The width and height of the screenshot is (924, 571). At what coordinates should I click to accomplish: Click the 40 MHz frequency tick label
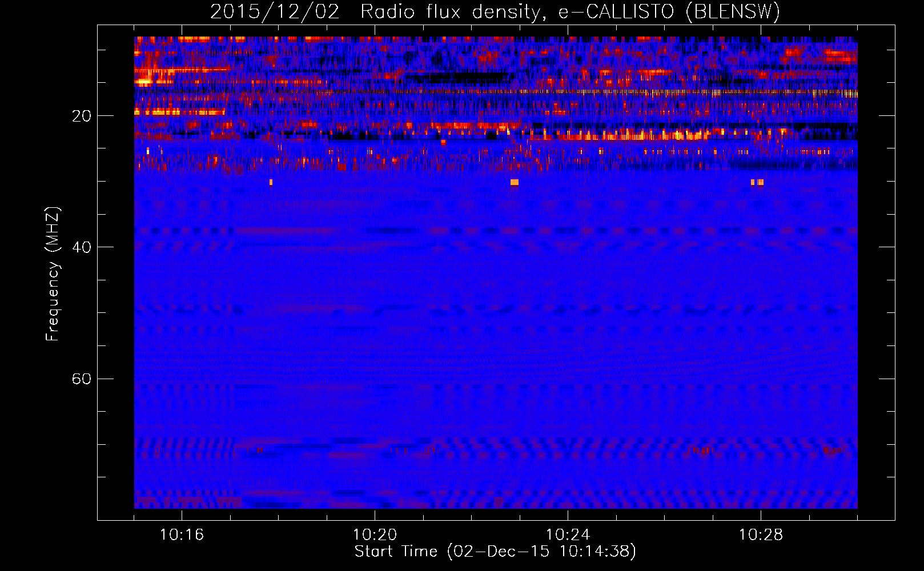click(82, 247)
